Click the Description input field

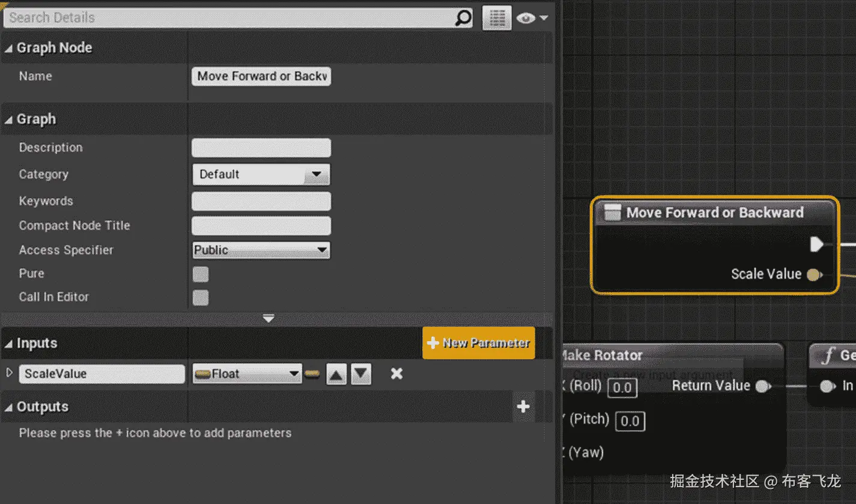pyautogui.click(x=261, y=148)
